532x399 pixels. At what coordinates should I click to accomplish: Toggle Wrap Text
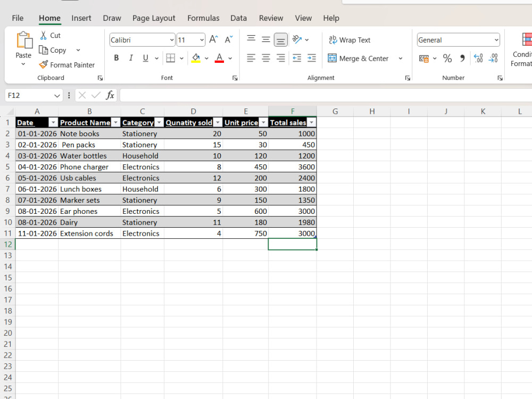click(x=350, y=40)
